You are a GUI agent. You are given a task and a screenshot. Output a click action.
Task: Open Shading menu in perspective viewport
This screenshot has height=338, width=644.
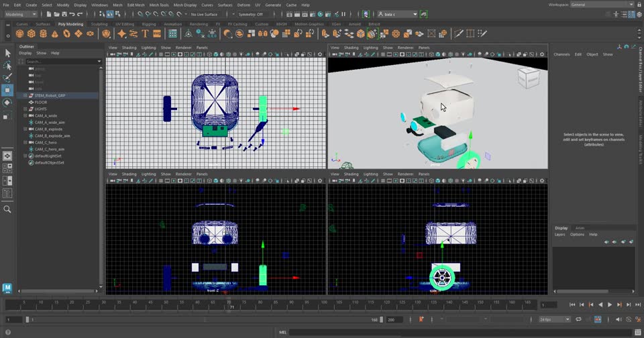point(351,48)
